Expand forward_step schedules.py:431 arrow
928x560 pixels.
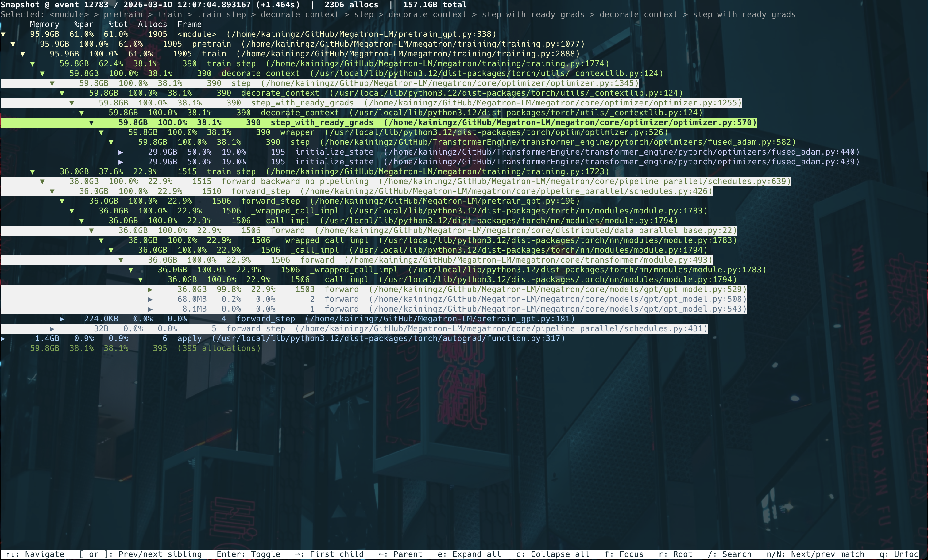point(52,328)
